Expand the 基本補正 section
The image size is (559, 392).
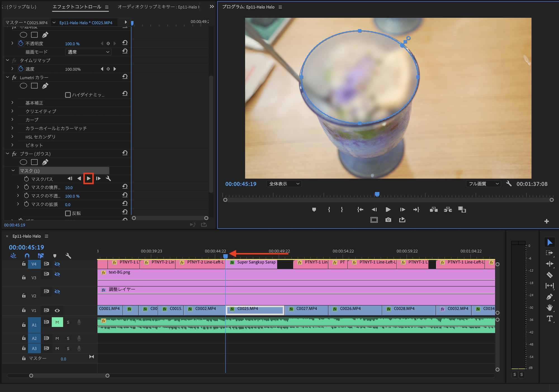[x=12, y=103]
